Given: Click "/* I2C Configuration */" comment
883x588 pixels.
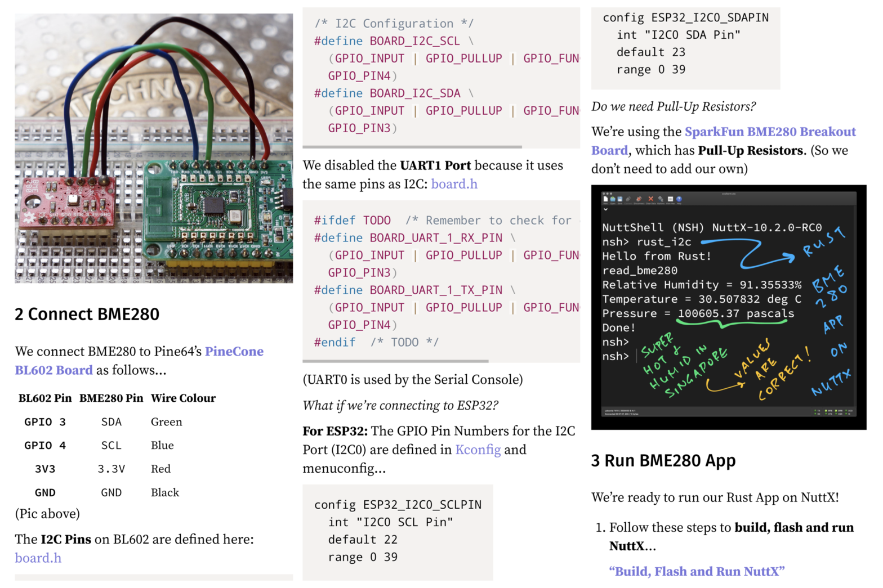Looking at the screenshot, I should tap(394, 24).
